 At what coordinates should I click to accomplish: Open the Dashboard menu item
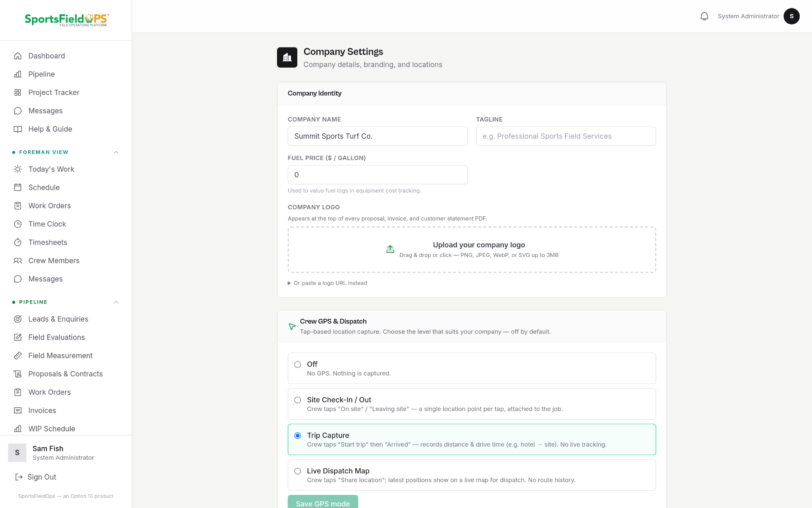click(66, 56)
